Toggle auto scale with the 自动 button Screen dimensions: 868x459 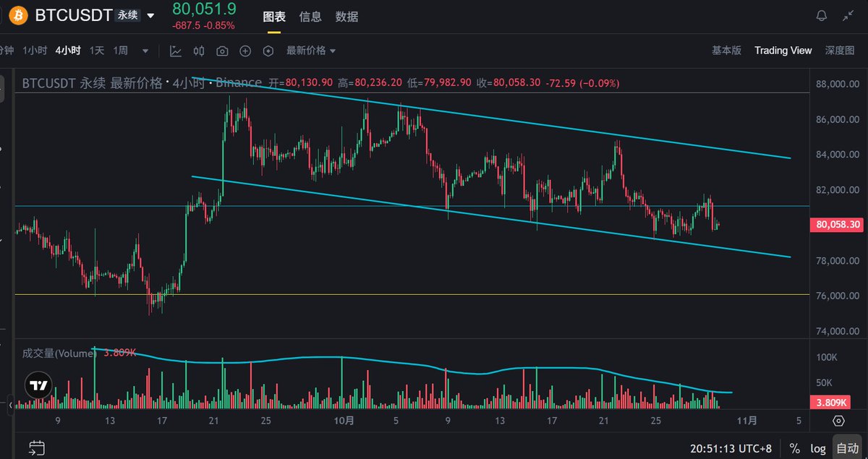pos(846,448)
